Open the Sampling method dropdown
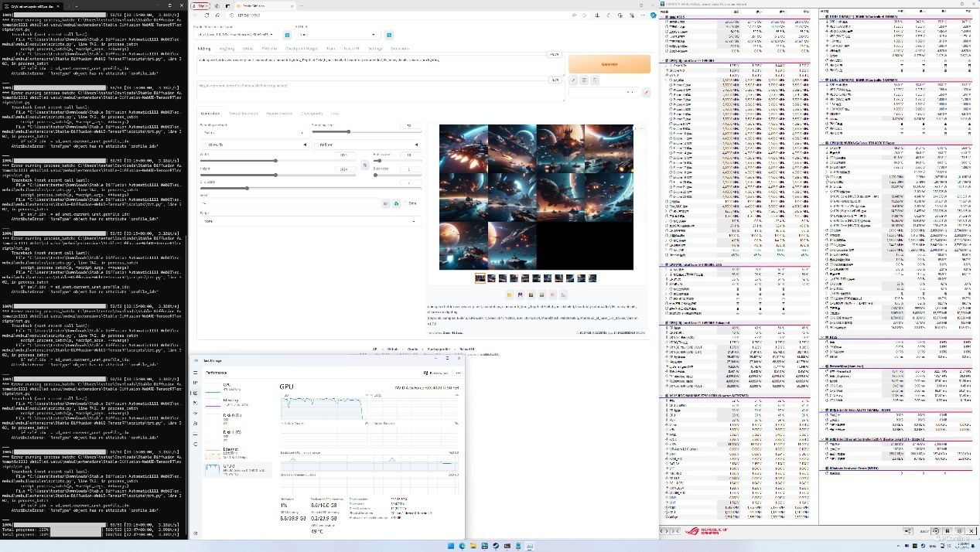 [253, 132]
